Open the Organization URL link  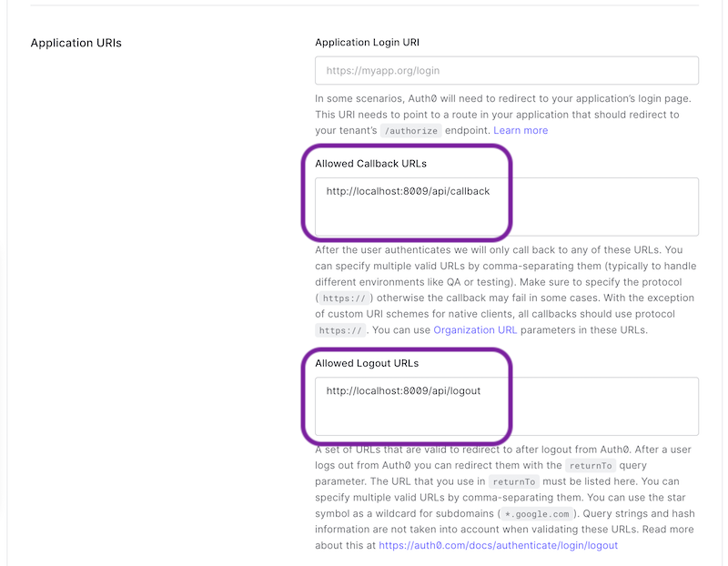[x=475, y=330]
